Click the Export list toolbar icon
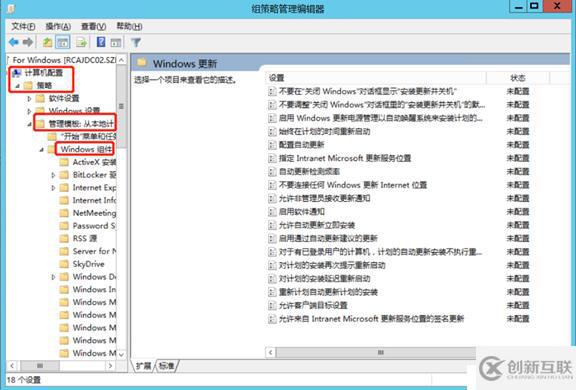 pos(82,42)
